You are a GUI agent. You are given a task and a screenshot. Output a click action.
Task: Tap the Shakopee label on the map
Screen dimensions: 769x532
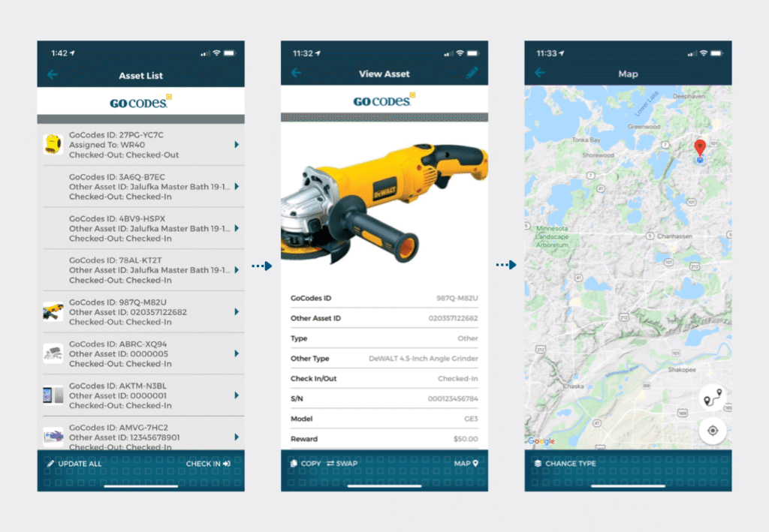[x=682, y=369]
